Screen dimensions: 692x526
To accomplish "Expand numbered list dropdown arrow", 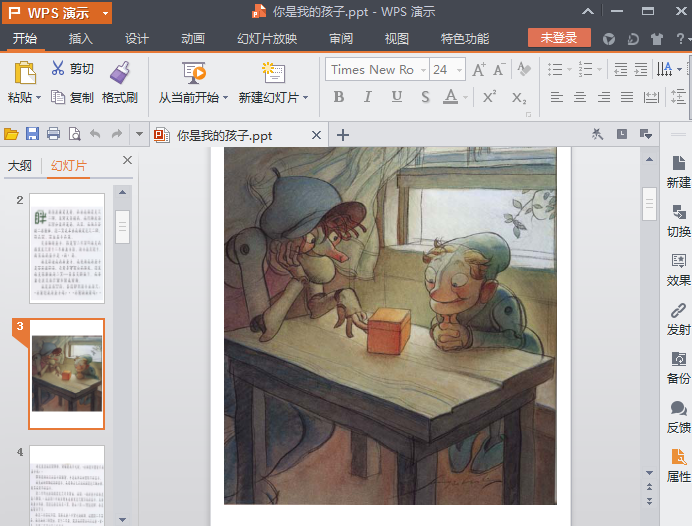I will [x=599, y=69].
